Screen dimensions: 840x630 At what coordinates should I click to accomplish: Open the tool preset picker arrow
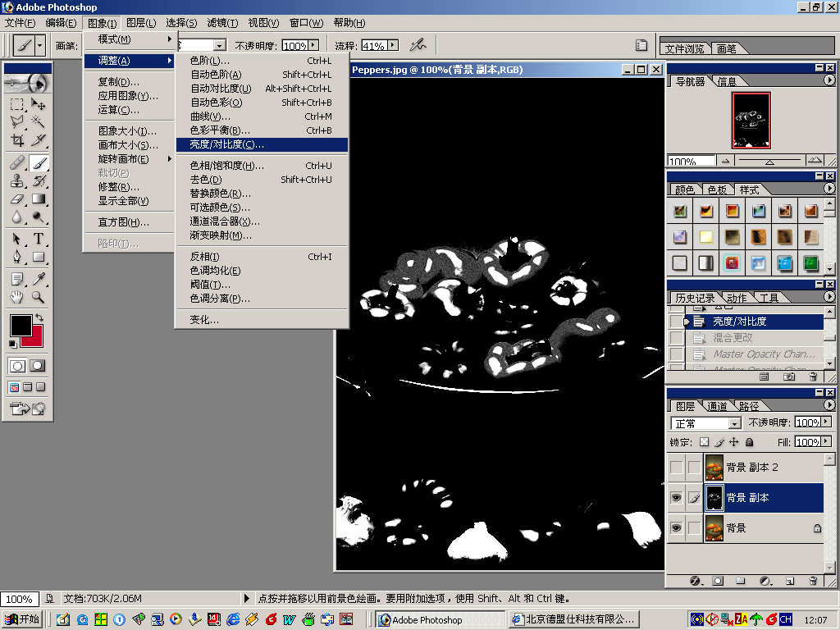click(39, 46)
